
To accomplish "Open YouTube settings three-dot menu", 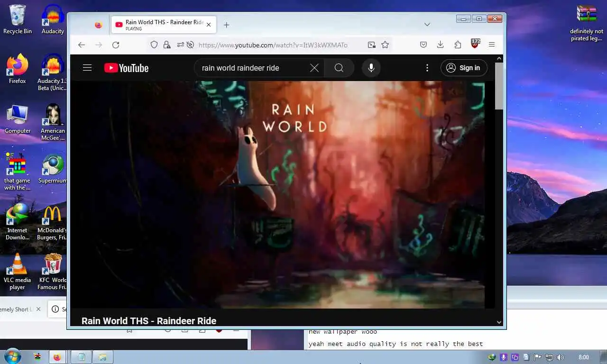I will point(427,68).
